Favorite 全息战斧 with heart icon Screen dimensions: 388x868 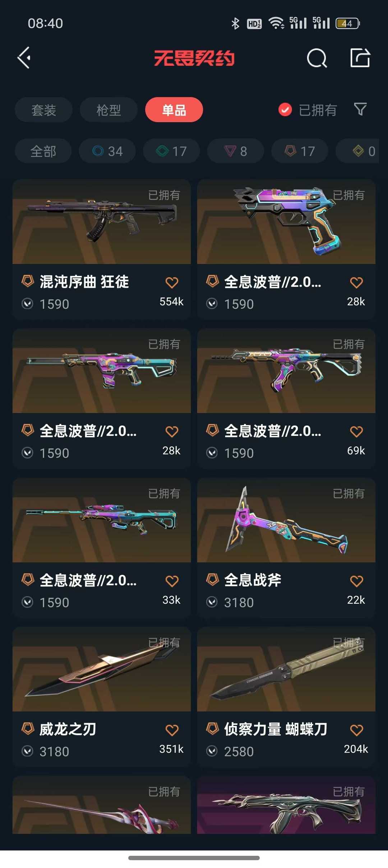click(x=356, y=581)
